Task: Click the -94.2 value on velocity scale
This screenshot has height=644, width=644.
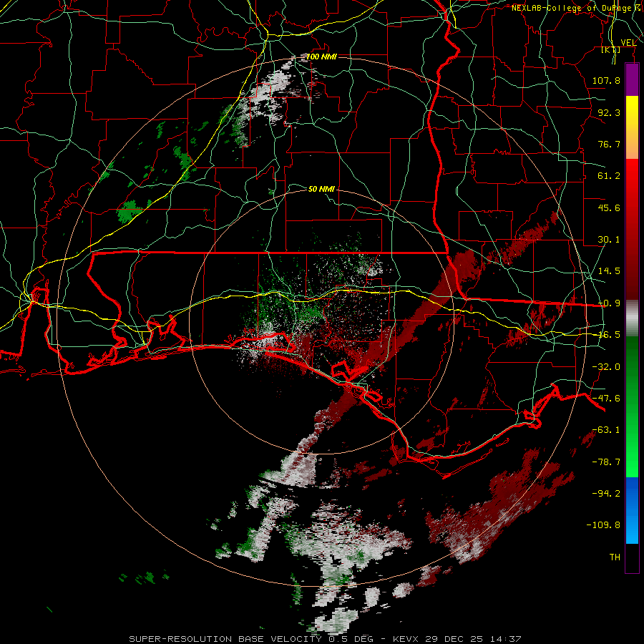Action: tap(606, 493)
